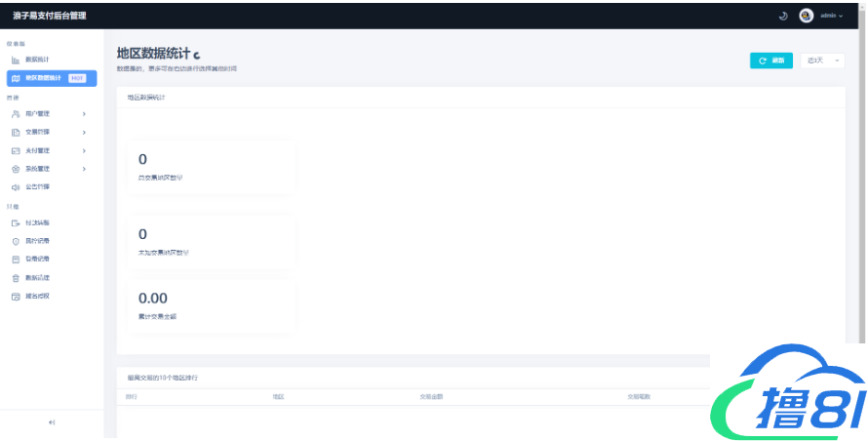Toggle dark mode with the moon icon
Image resolution: width=868 pixels, height=441 pixels.
coord(782,16)
